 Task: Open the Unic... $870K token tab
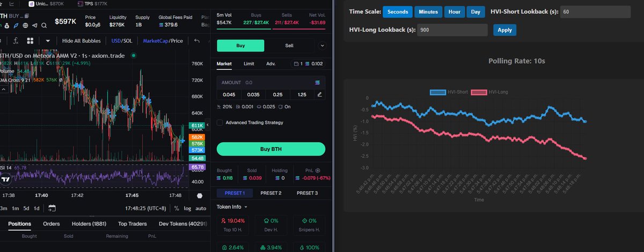click(46, 4)
